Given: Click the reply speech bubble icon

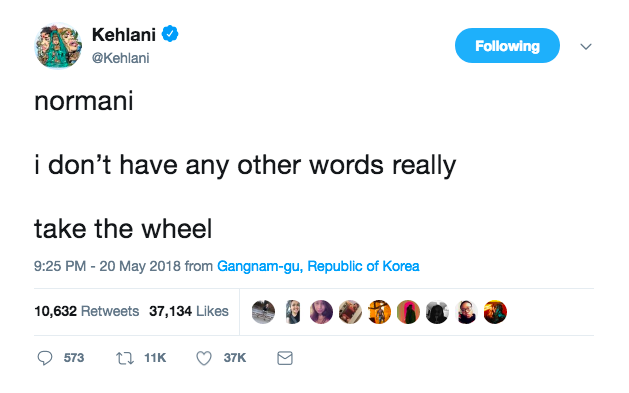Looking at the screenshot, I should click(x=45, y=358).
